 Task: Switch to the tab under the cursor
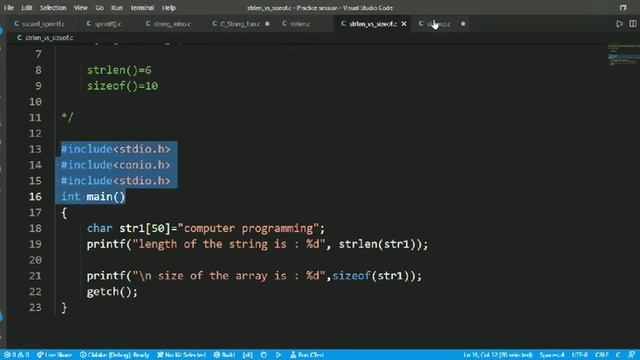[x=440, y=24]
